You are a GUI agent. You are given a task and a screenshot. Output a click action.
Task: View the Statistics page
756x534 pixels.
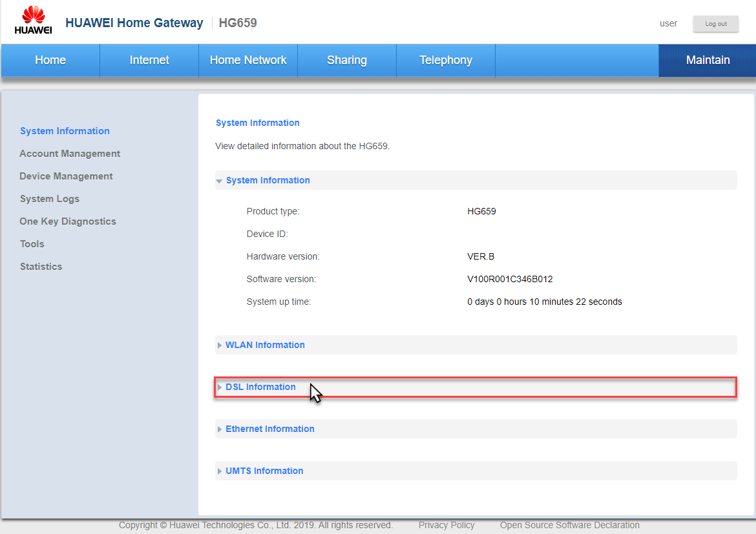pos(41,267)
